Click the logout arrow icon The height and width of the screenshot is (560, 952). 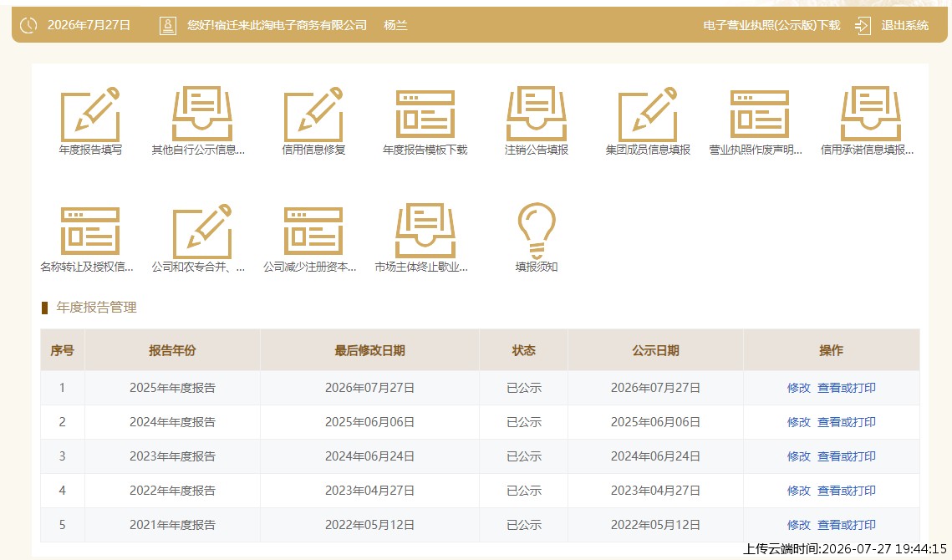863,26
